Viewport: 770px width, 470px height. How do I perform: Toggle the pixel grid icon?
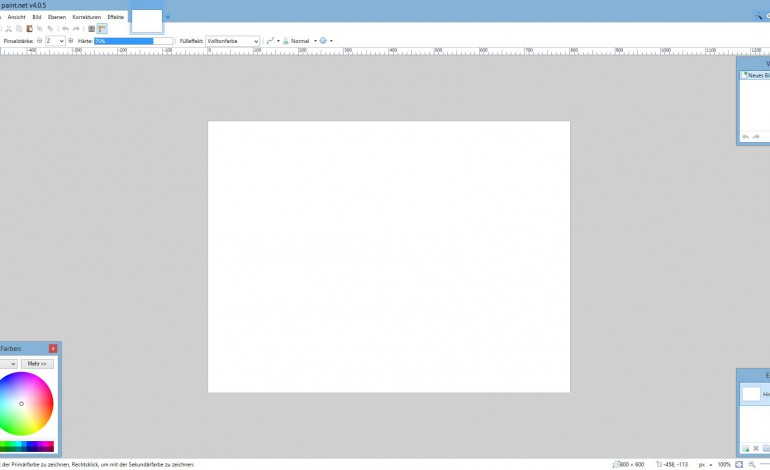point(91,29)
